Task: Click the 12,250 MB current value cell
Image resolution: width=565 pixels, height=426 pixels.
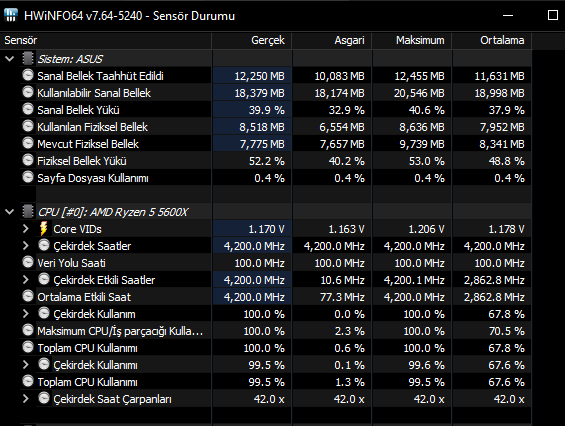Action: coord(252,76)
